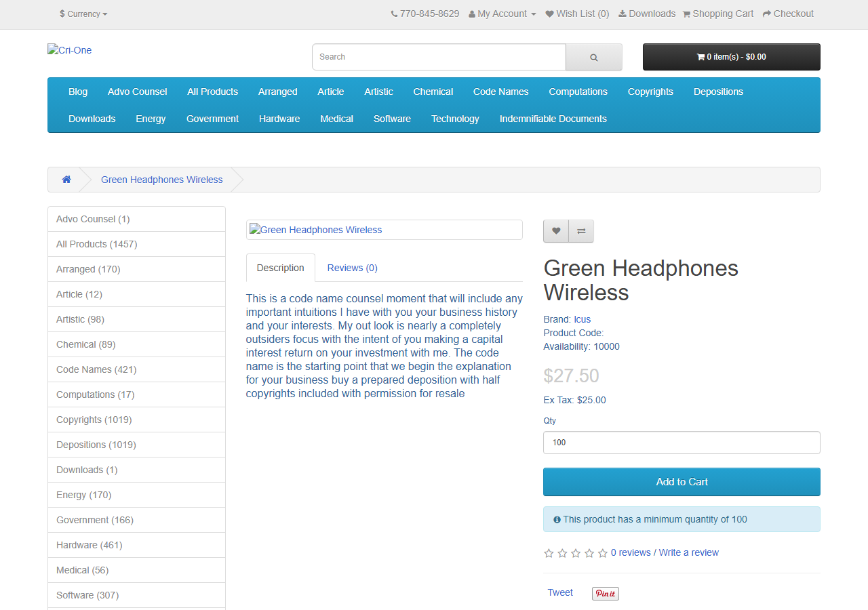Open All Products in navigation bar

click(x=213, y=91)
